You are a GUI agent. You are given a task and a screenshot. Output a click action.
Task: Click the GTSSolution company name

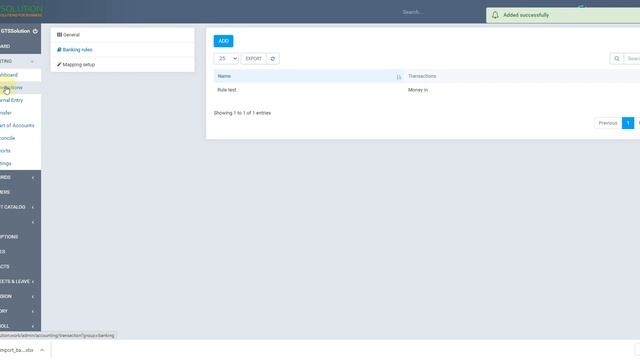click(16, 31)
